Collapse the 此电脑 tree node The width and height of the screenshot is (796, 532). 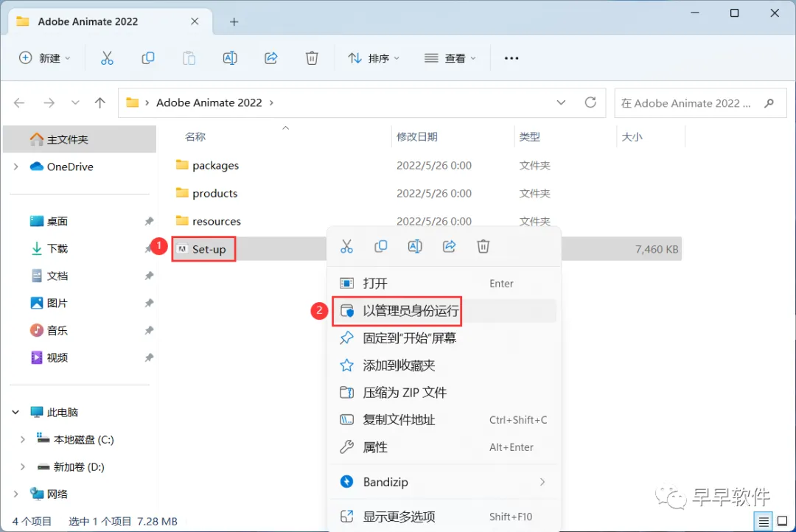click(15, 412)
